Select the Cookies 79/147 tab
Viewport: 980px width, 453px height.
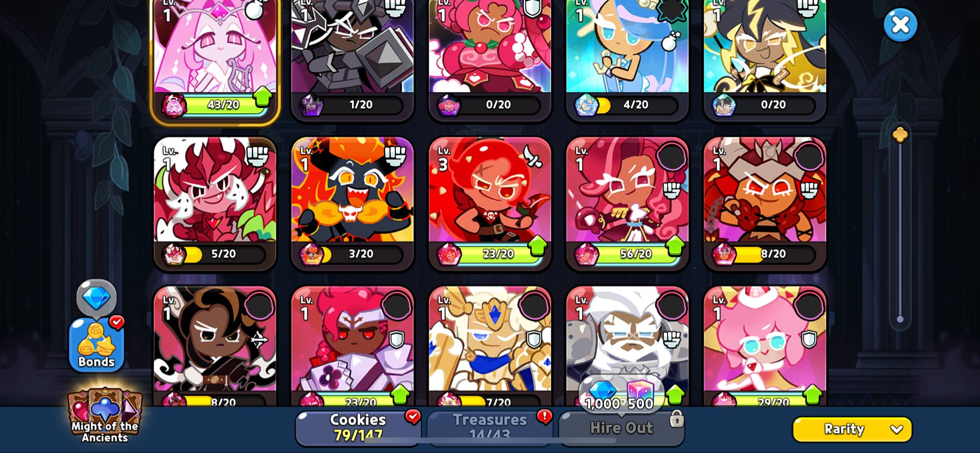(358, 427)
